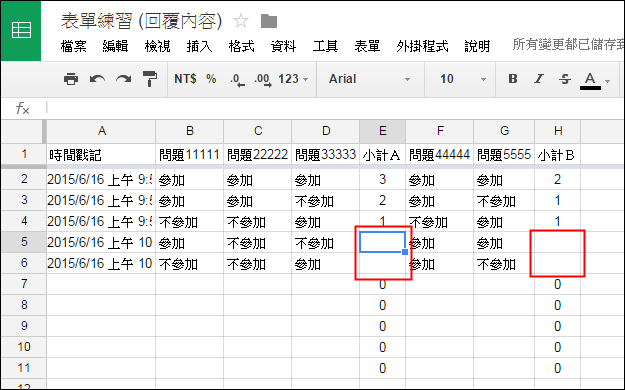This screenshot has width=625, height=390.
Task: Click cell H2 showing 2
Action: (x=558, y=179)
